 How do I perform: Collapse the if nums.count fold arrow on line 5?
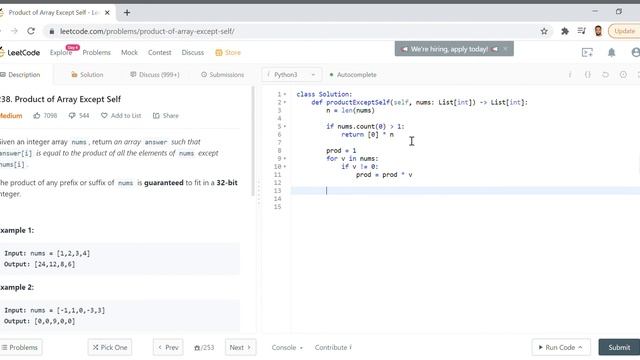click(x=285, y=127)
